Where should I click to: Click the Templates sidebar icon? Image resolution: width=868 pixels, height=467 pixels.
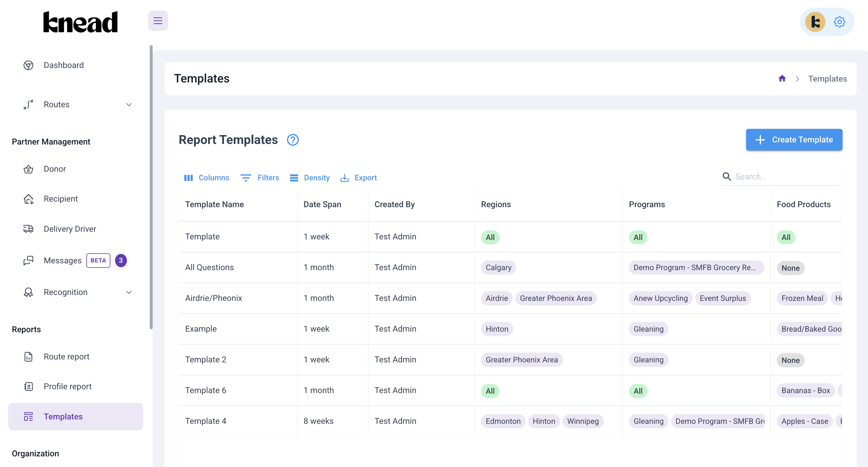point(28,416)
